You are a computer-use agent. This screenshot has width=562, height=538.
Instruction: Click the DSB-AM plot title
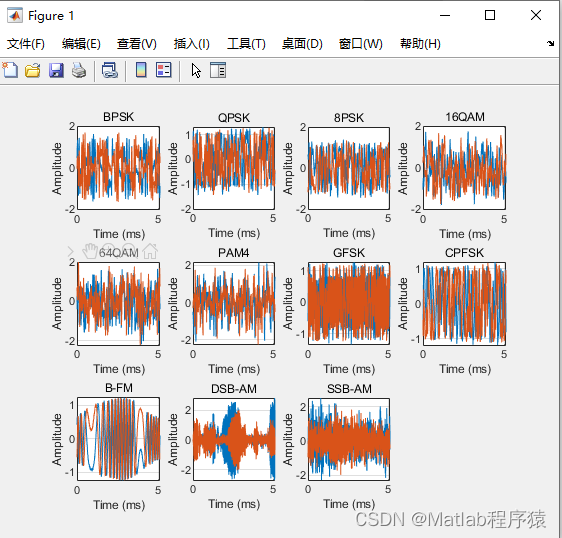click(234, 389)
